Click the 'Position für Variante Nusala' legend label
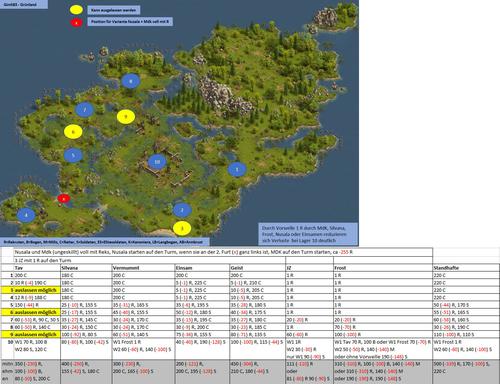This screenshot has height=384, width=500. coord(130,22)
